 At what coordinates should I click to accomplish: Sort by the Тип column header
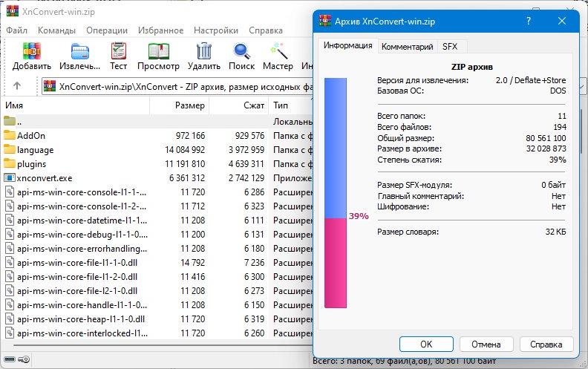click(291, 105)
